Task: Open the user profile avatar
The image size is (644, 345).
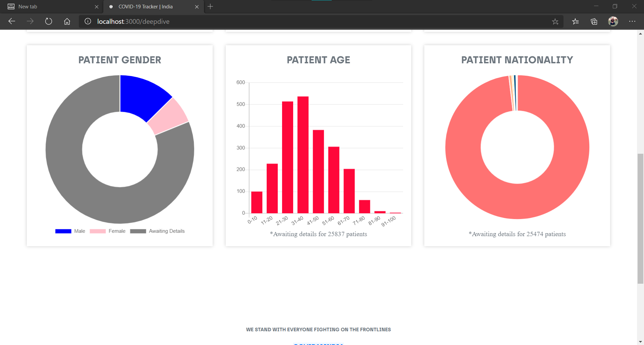Action: point(613,21)
